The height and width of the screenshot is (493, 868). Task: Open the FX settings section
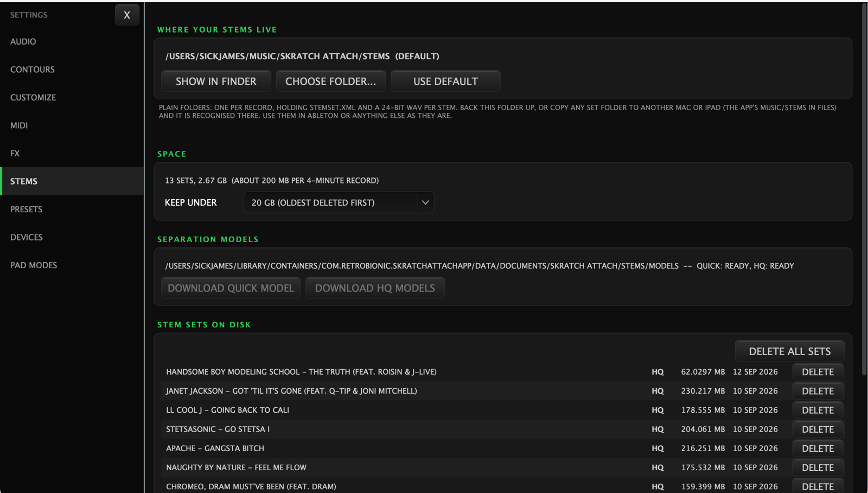point(72,154)
